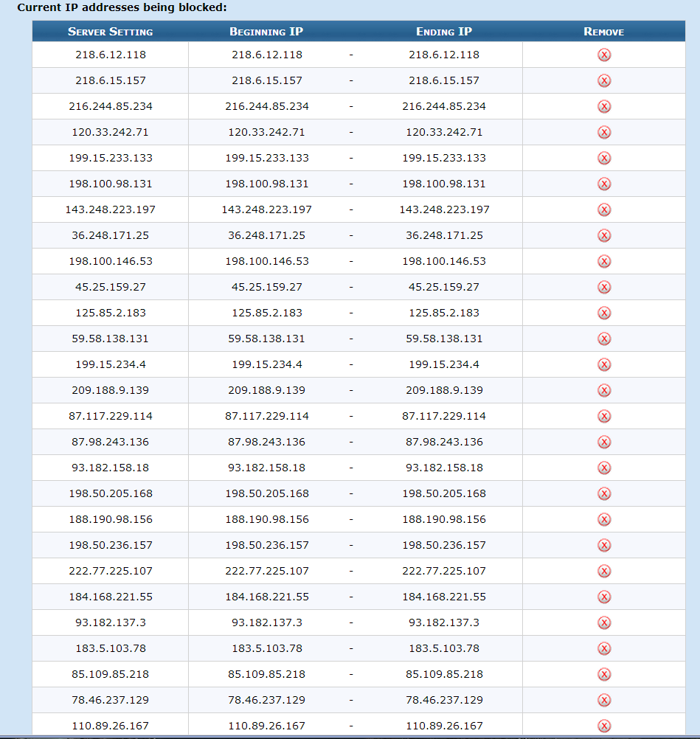This screenshot has width=700, height=739.
Task: Remove blocked IP 85.109.85.218
Action: tap(604, 674)
